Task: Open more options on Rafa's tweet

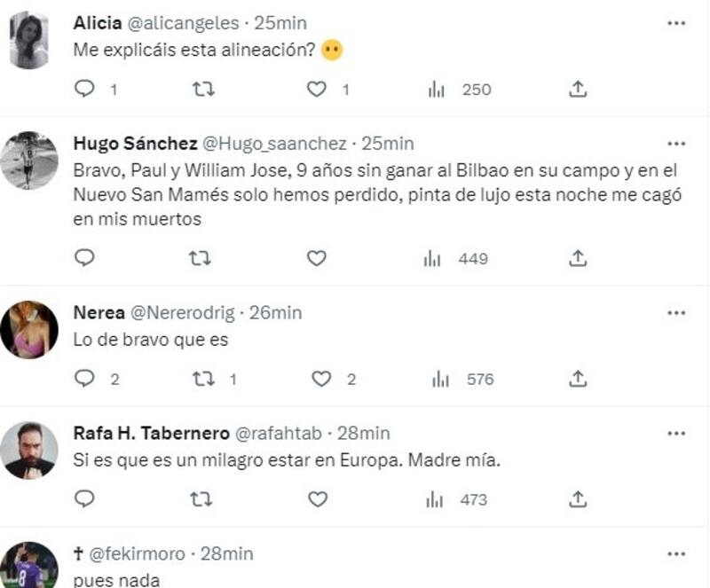Action: pos(676,434)
